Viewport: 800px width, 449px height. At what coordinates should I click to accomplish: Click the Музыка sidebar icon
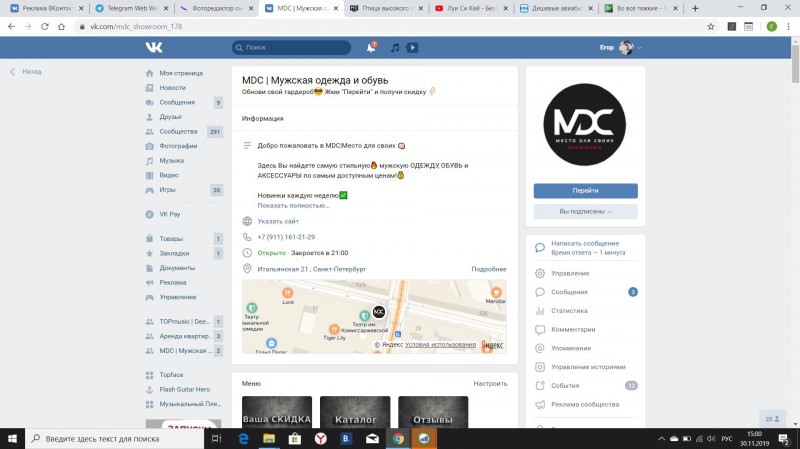click(x=149, y=161)
